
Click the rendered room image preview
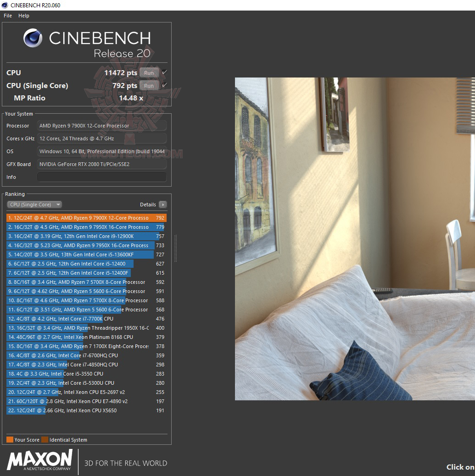(355, 238)
